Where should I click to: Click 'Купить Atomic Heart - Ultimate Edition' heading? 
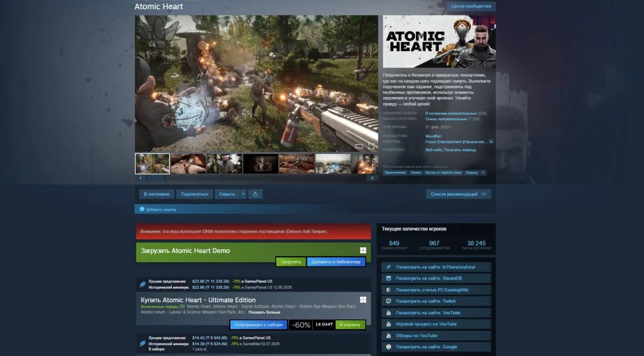coord(198,300)
